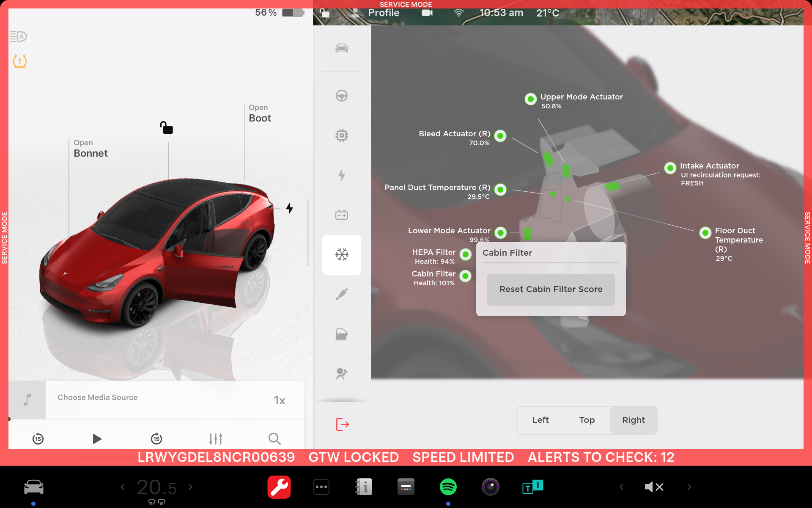The image size is (812, 508).
Task: Switch to the Left view tab
Action: (540, 420)
